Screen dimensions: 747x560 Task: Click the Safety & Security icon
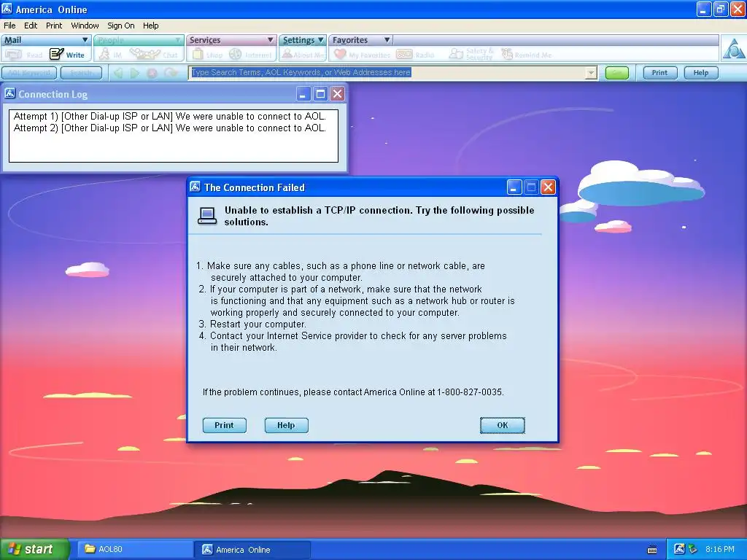(x=456, y=54)
